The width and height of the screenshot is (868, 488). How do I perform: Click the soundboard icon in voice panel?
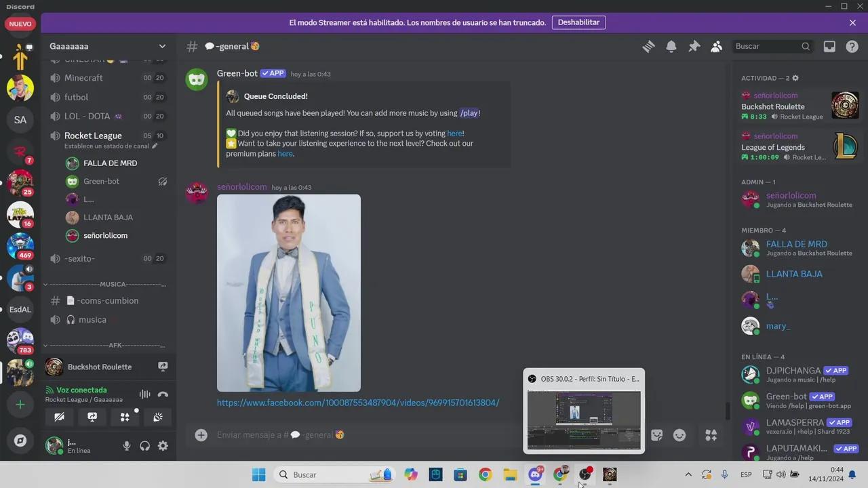[158, 418]
